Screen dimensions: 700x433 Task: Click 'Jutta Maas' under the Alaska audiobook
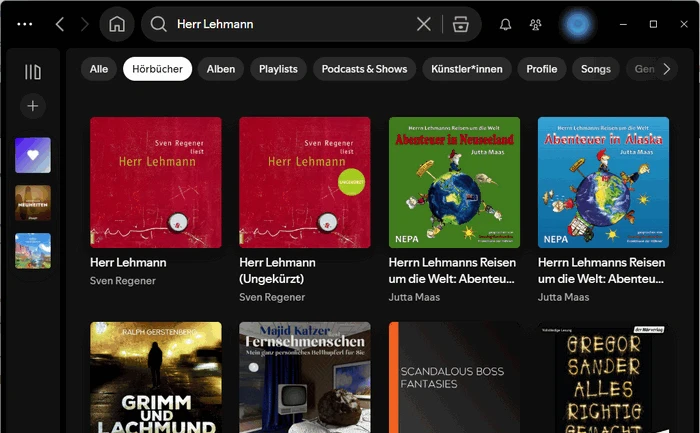click(563, 297)
